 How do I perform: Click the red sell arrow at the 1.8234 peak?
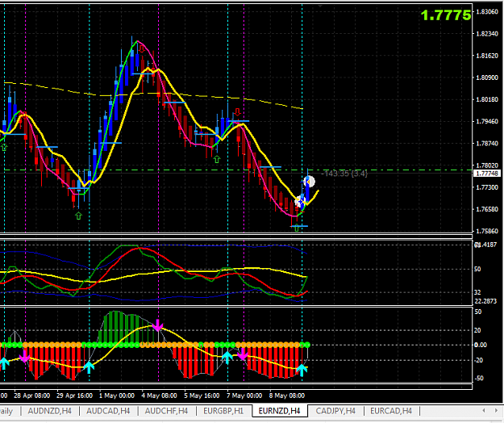point(141,49)
